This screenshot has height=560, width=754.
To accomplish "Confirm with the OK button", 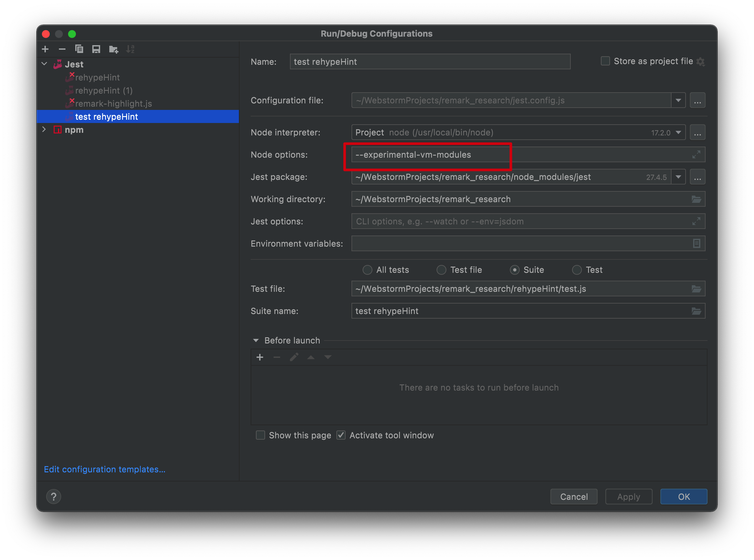I will (x=684, y=497).
